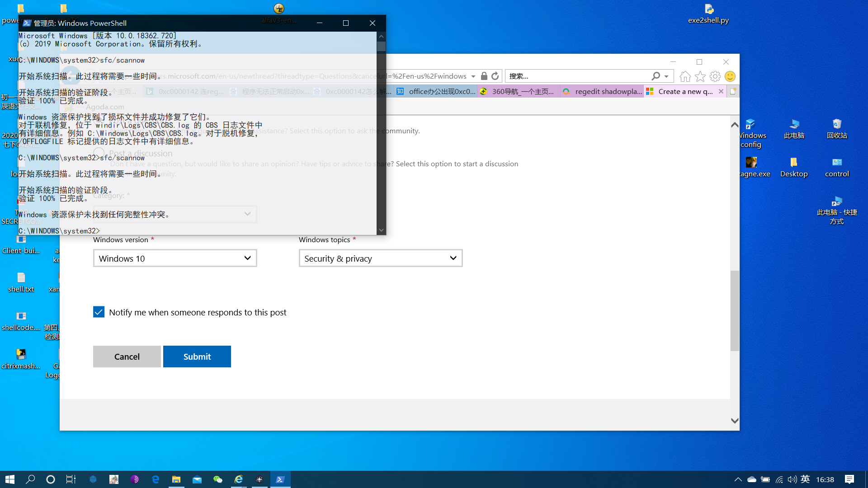Click the smiley feedback icon in IE

pyautogui.click(x=730, y=76)
